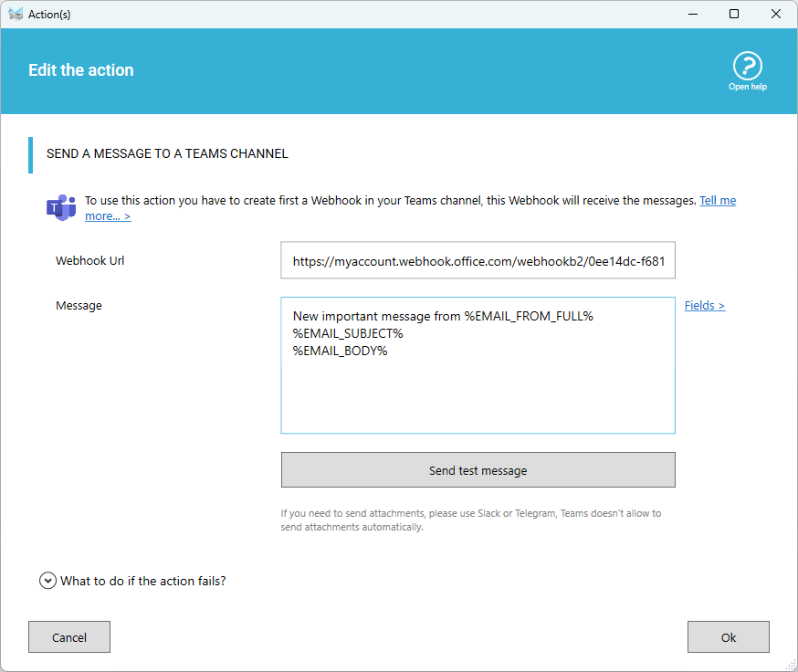Close the Action(s) window

pyautogui.click(x=775, y=15)
